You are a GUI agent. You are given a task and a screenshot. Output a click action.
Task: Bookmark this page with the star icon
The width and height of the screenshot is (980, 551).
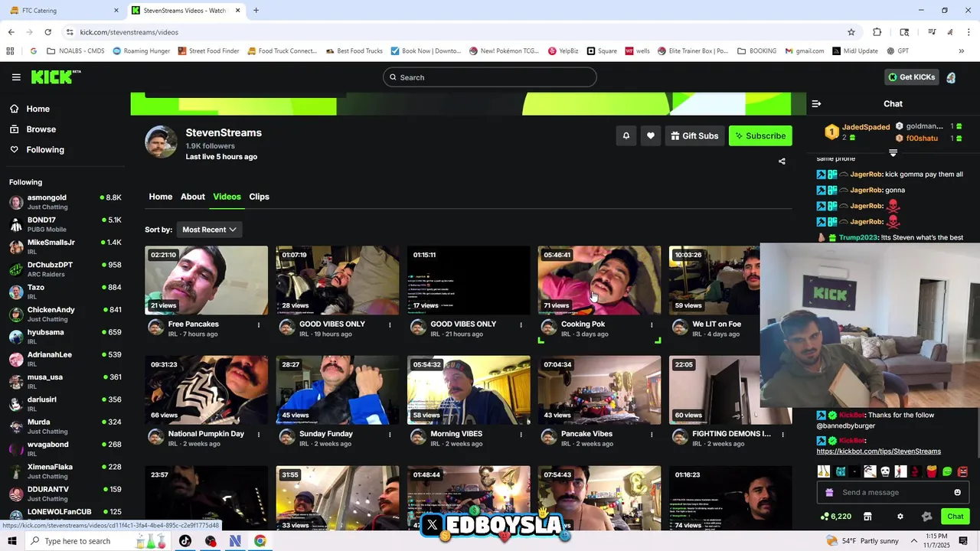(851, 32)
